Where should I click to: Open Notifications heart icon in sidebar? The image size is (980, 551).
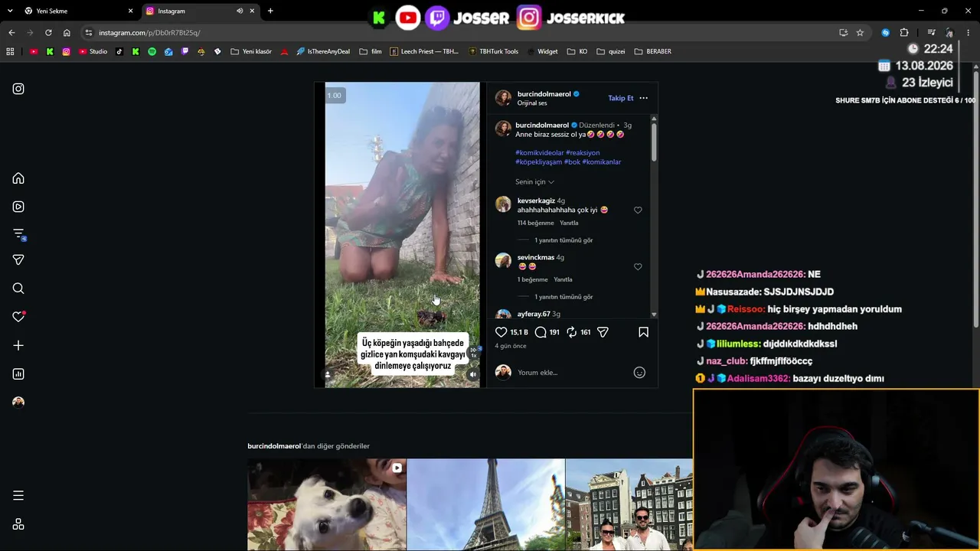click(x=18, y=317)
